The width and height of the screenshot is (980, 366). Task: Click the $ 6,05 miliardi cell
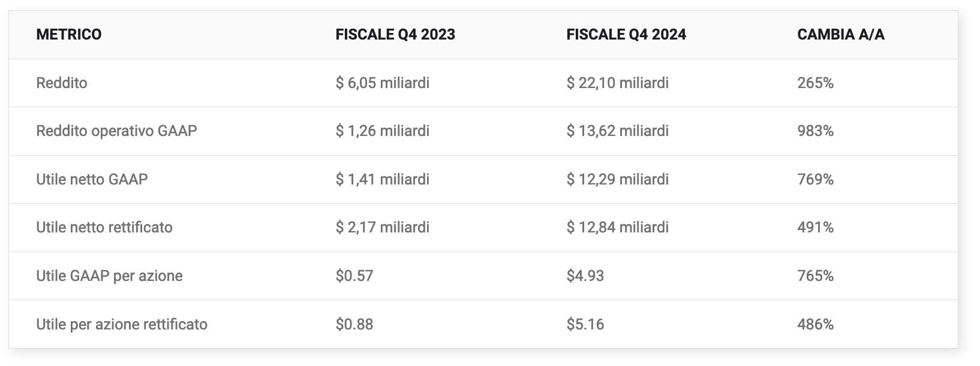pos(383,83)
